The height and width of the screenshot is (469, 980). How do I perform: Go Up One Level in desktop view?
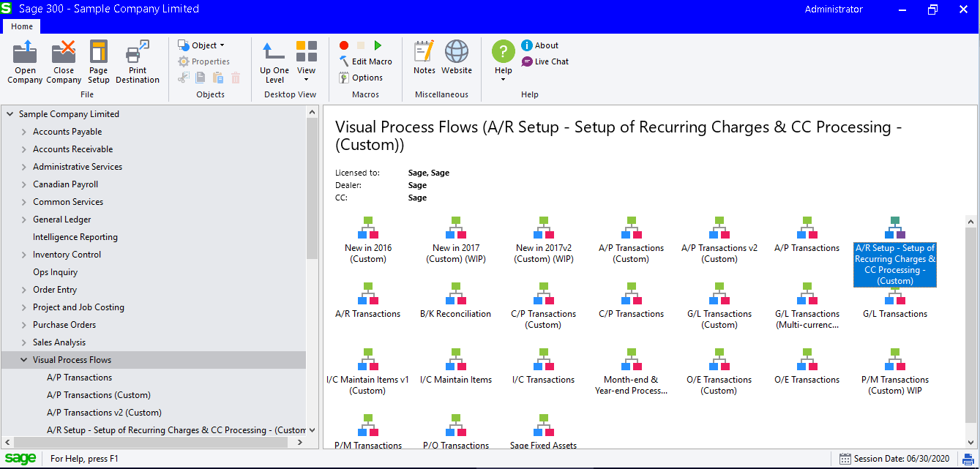[x=274, y=62]
